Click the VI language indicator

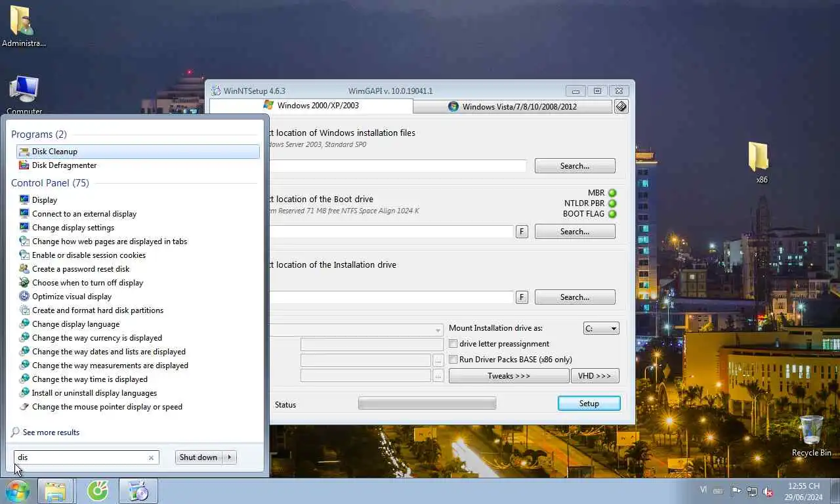[x=703, y=490]
